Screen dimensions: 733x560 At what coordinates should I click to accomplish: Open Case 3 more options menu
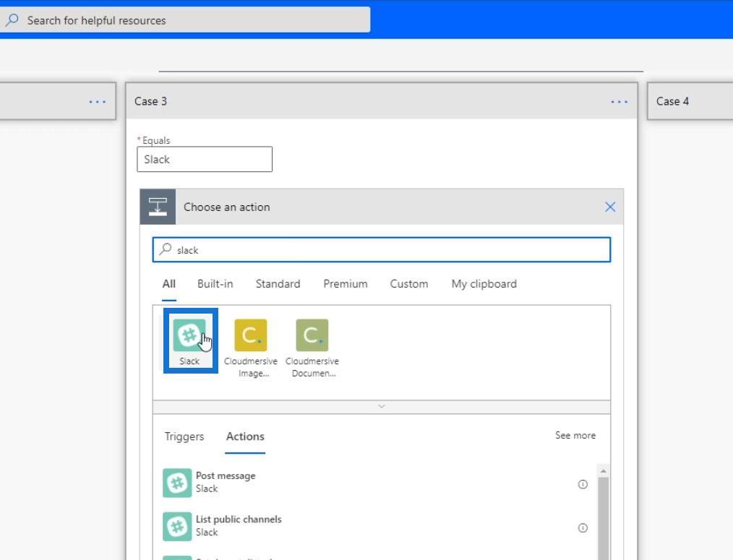pyautogui.click(x=619, y=101)
